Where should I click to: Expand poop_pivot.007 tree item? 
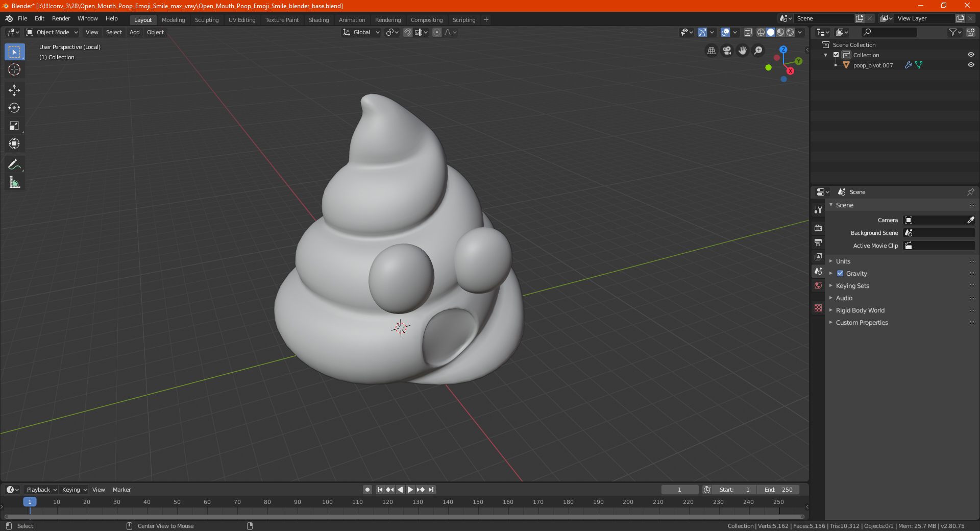836,65
